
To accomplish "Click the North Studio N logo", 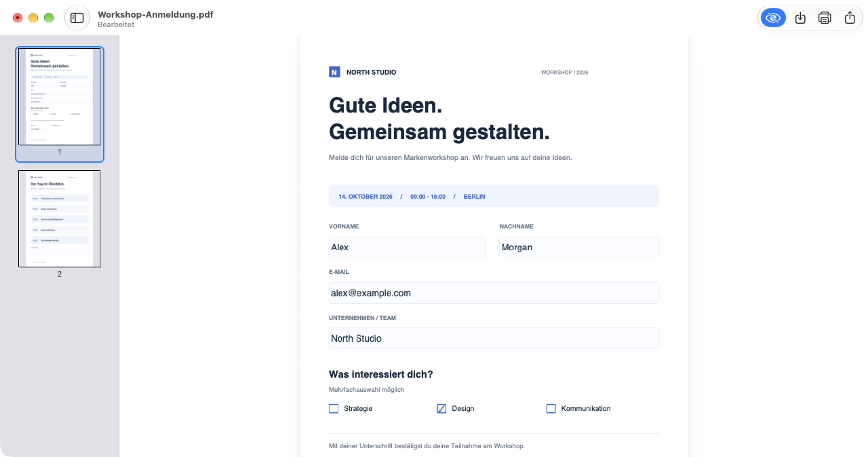I will 334,72.
